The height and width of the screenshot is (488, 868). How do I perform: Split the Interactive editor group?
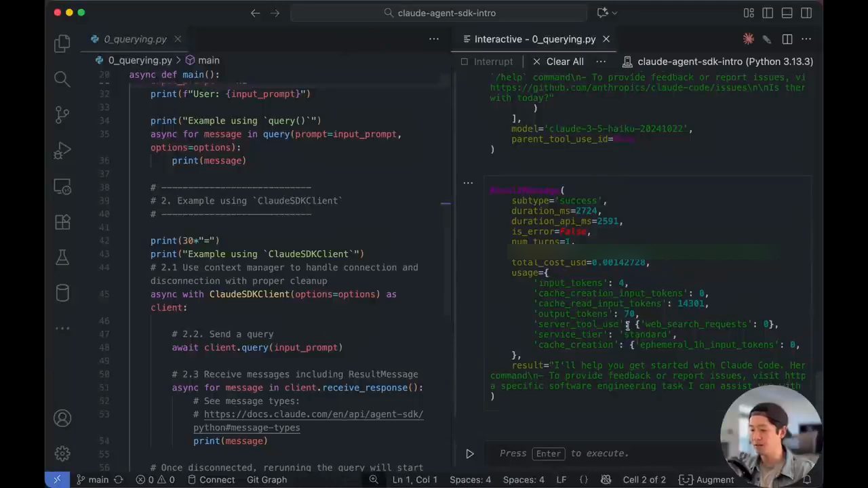point(787,39)
